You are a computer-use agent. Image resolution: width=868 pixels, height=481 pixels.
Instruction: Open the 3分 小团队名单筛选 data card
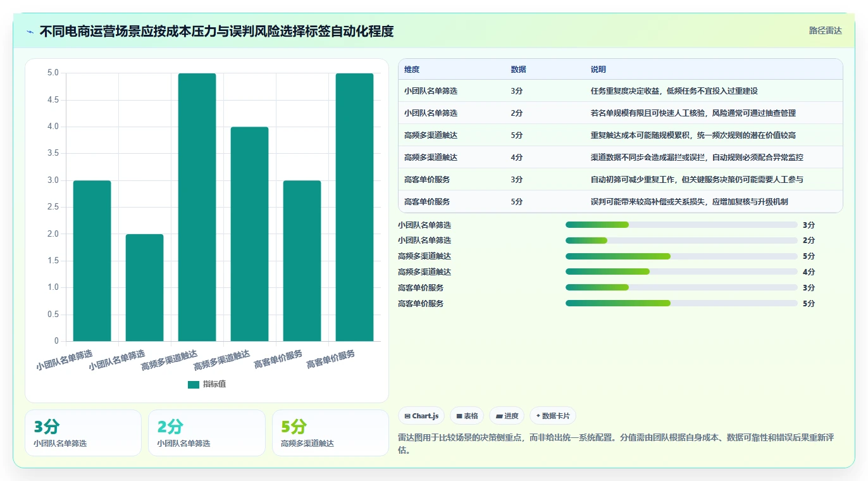pos(83,433)
